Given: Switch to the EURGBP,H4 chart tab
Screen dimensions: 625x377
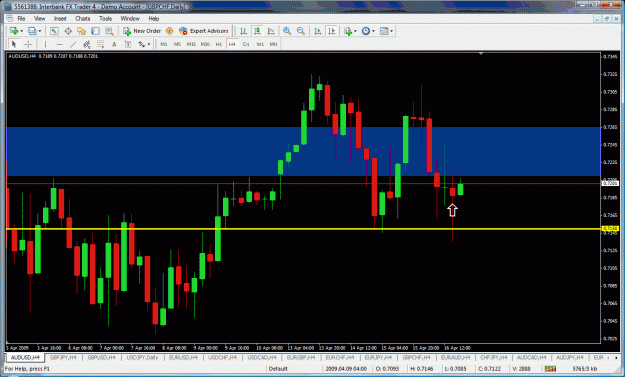Looking at the screenshot, I should pyautogui.click(x=301, y=357).
